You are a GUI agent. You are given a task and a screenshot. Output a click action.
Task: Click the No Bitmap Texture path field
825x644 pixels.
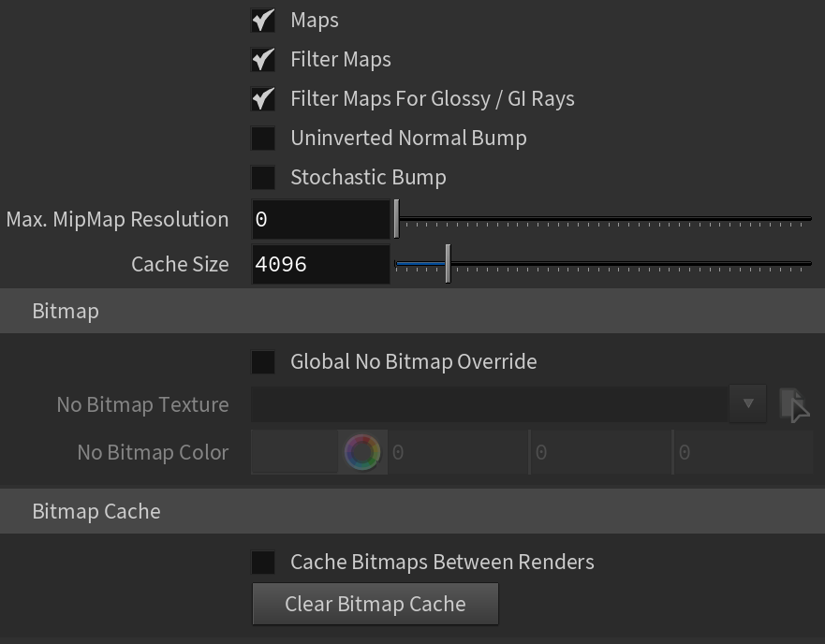pyautogui.click(x=490, y=404)
